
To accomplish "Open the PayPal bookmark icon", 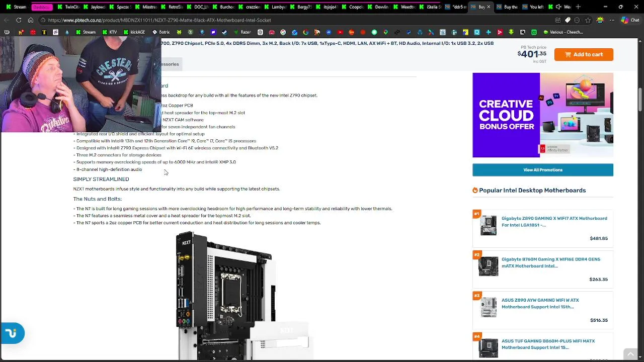I will pyautogui.click(x=409, y=32).
